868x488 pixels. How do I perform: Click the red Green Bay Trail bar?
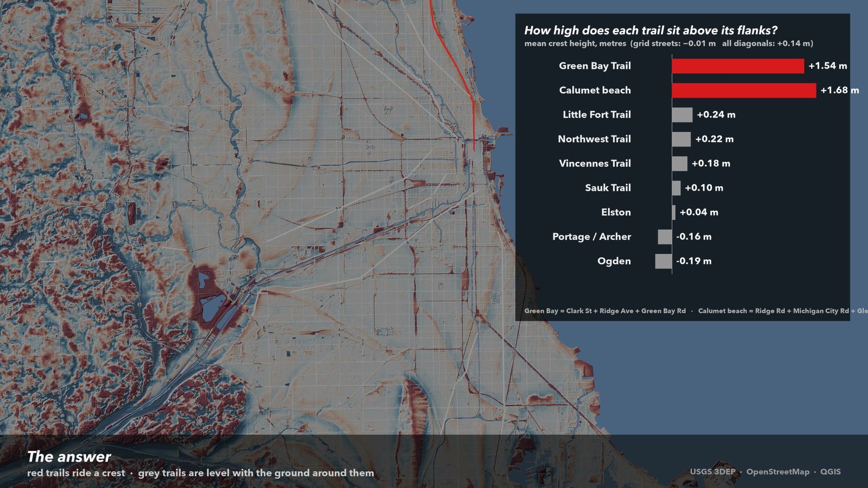(738, 66)
